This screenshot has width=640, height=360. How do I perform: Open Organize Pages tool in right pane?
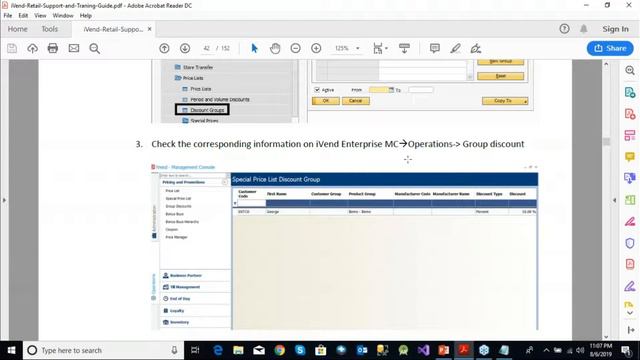point(630,135)
